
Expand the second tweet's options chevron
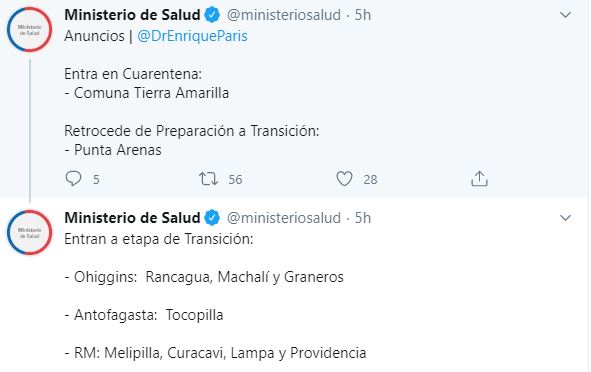coord(565,218)
